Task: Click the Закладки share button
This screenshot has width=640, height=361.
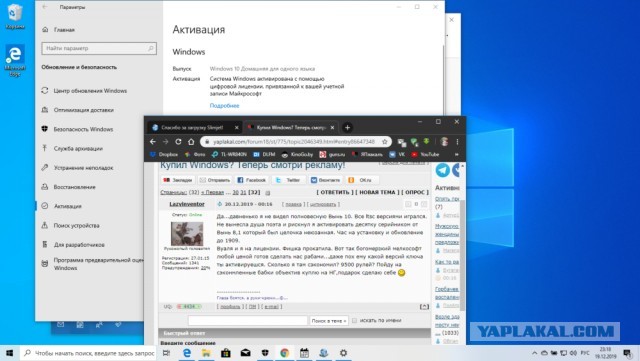Action: point(178,180)
